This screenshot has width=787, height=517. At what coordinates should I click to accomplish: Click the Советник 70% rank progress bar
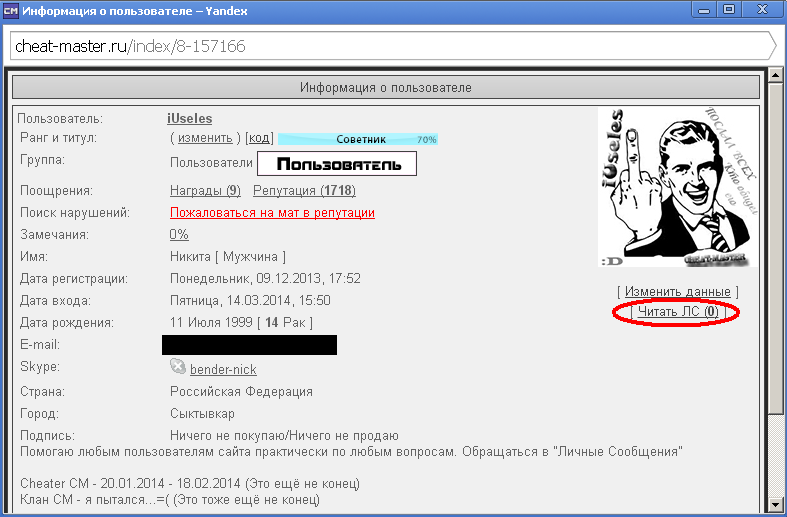coord(357,139)
